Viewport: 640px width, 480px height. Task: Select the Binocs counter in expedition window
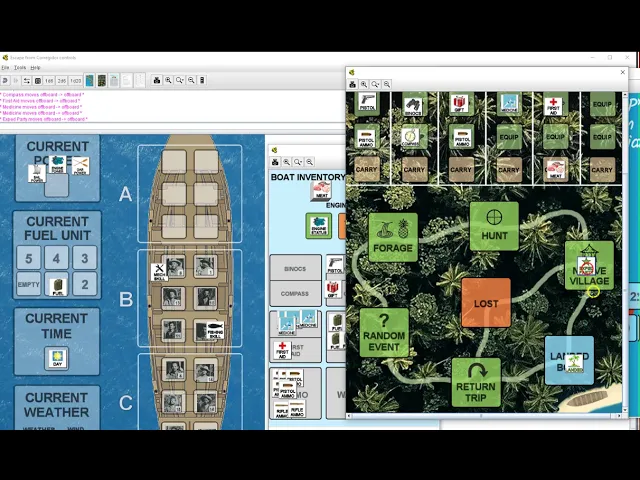point(413,107)
